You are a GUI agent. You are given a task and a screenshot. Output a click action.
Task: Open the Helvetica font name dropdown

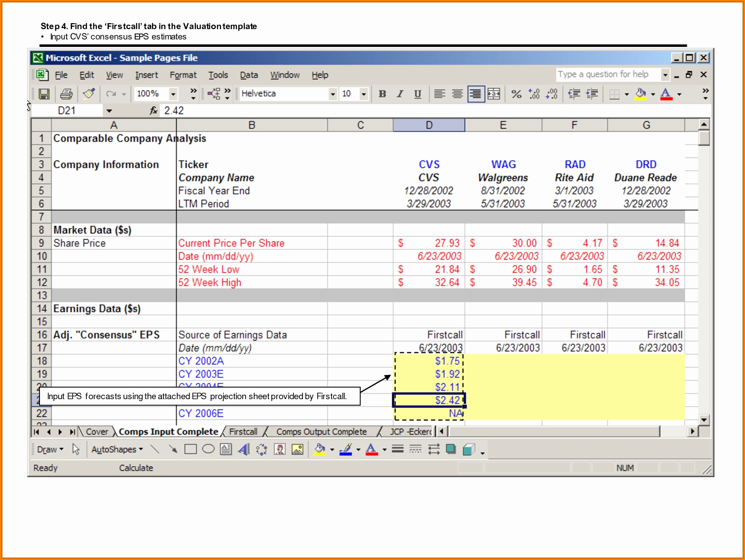pyautogui.click(x=333, y=94)
